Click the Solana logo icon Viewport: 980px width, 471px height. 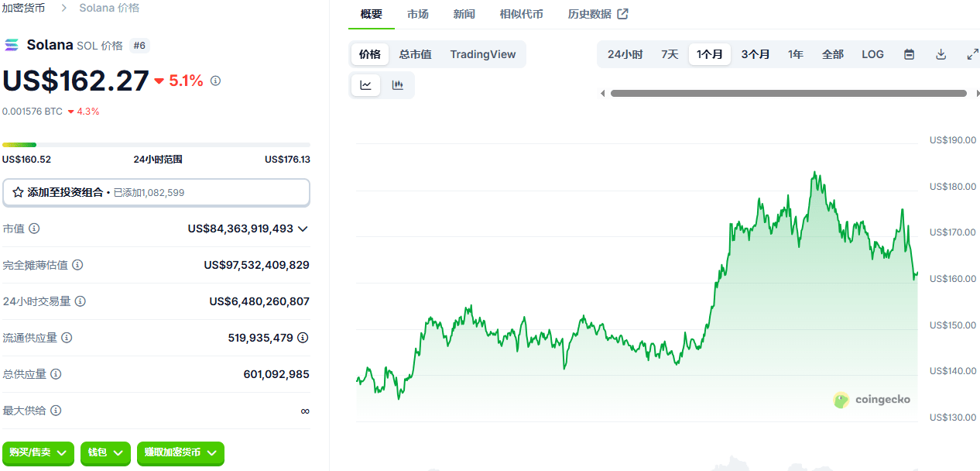12,45
